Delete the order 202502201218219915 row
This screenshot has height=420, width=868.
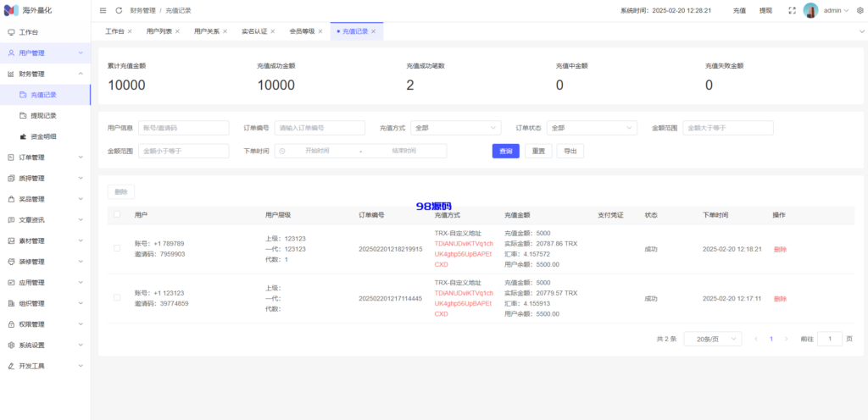(780, 249)
